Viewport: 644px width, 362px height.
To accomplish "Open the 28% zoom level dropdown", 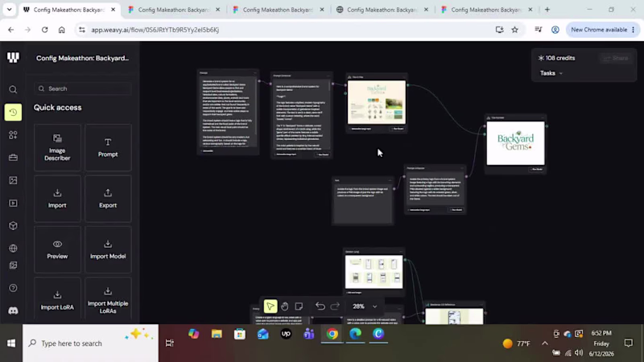I will (365, 306).
